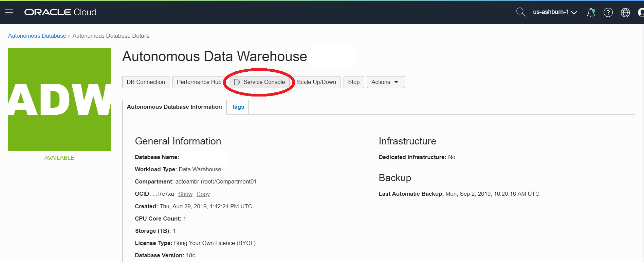644x262 pixels.
Task: Click the General Information heading
Action: (x=178, y=141)
